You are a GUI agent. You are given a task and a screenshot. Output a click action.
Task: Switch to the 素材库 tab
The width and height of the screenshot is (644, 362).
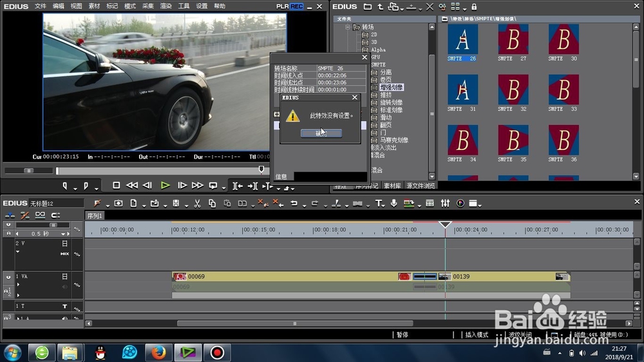392,186
